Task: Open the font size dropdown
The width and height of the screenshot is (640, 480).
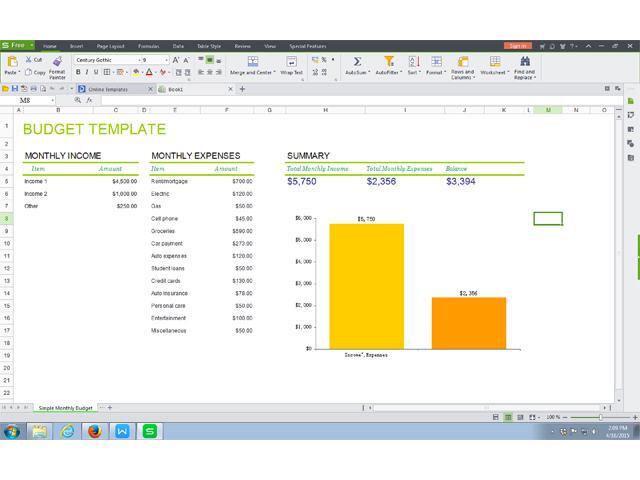Action: (x=167, y=60)
